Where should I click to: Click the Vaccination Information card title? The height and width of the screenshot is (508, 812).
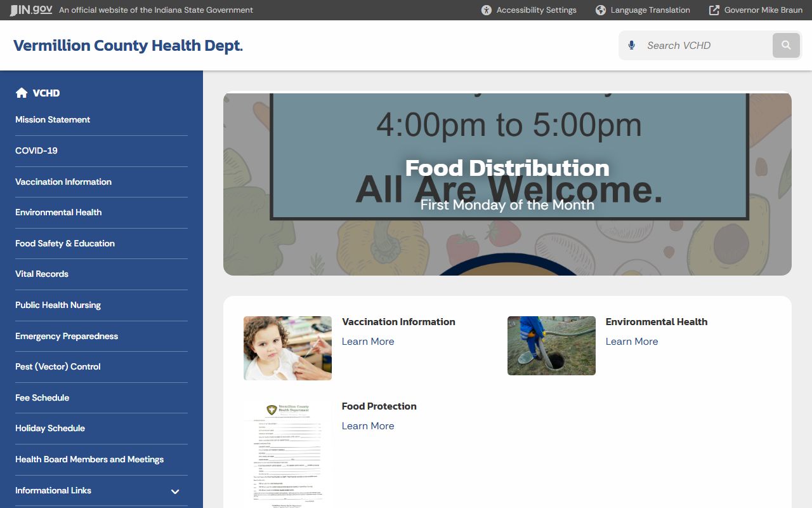point(398,322)
